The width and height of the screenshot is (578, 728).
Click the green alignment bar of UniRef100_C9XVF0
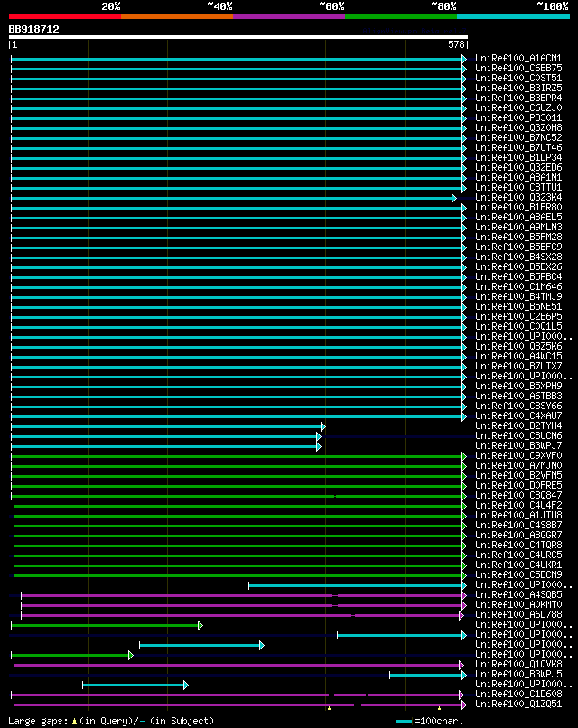(238, 456)
